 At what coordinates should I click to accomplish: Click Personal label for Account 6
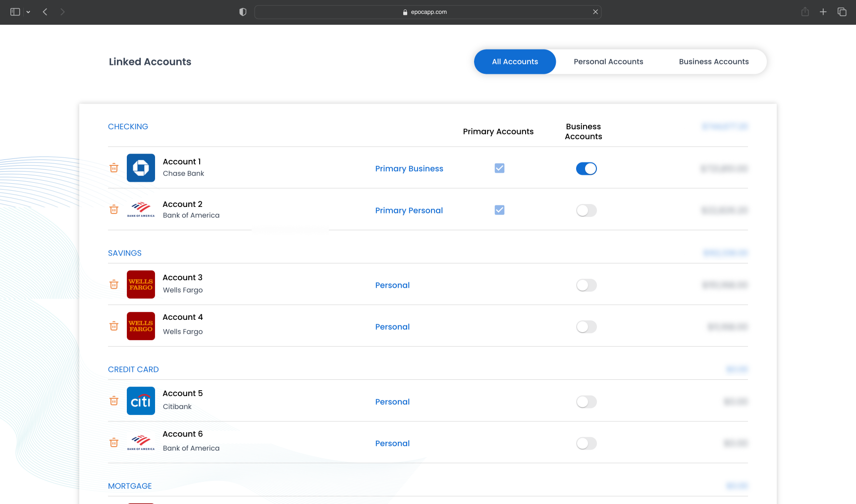tap(392, 443)
